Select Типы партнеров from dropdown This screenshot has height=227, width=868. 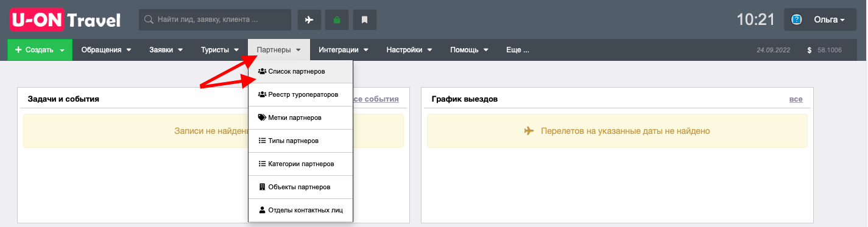[x=300, y=141]
